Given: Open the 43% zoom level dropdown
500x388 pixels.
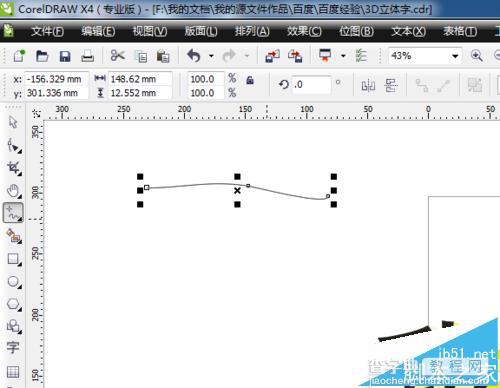Looking at the screenshot, I should coord(455,56).
